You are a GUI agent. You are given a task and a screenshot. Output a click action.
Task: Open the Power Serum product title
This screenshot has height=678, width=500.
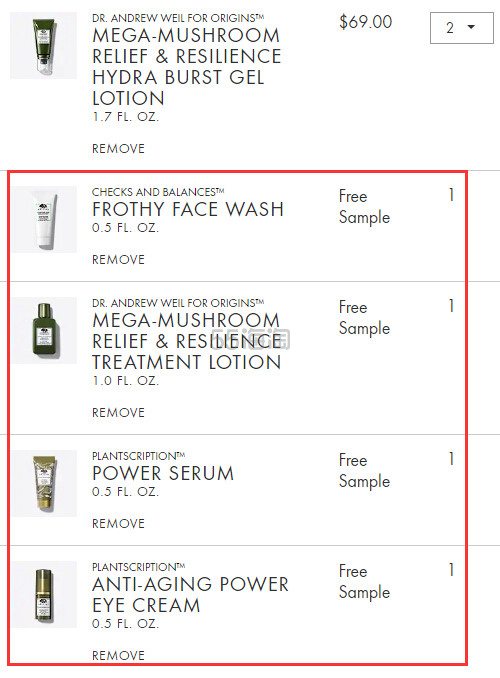[x=163, y=473]
